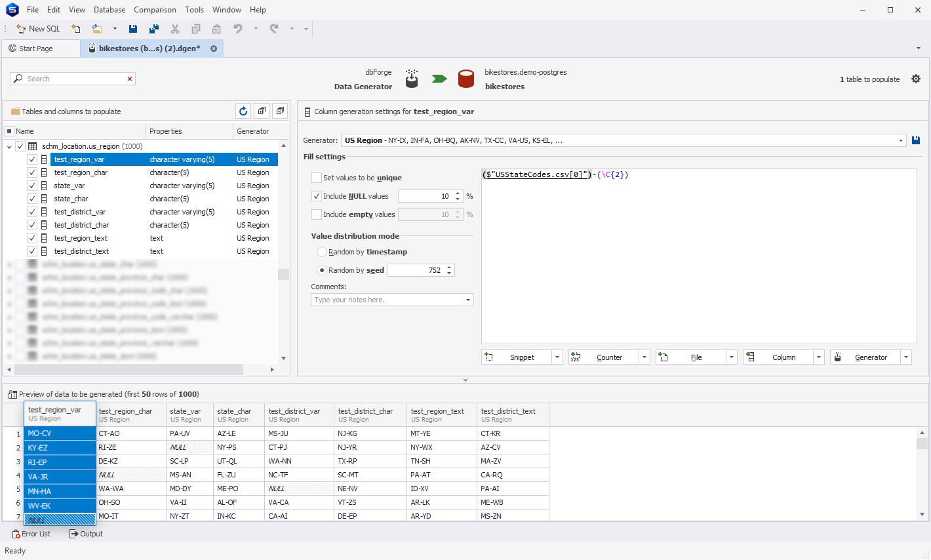Click the expand all icon in tables panel

click(x=262, y=111)
